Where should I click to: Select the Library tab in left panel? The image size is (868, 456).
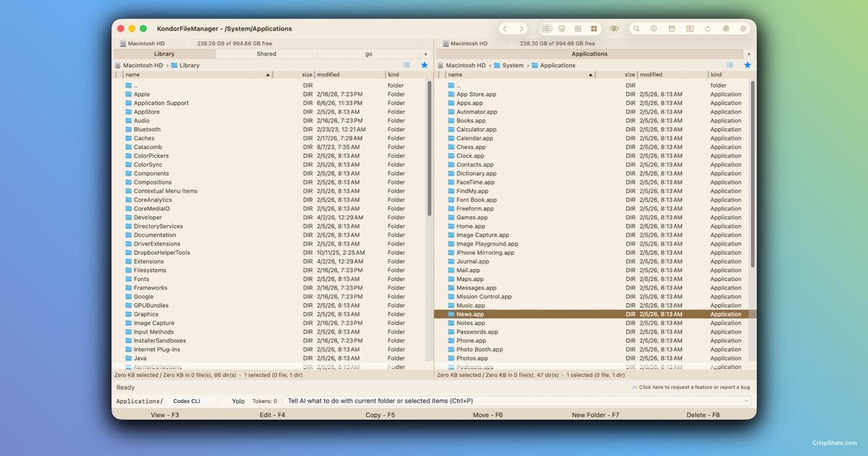pyautogui.click(x=164, y=54)
